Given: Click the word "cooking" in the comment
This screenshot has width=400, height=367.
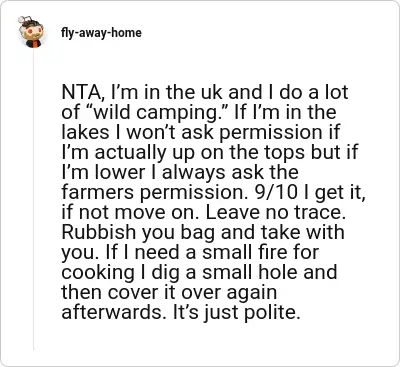Looking at the screenshot, I should coord(99,273).
